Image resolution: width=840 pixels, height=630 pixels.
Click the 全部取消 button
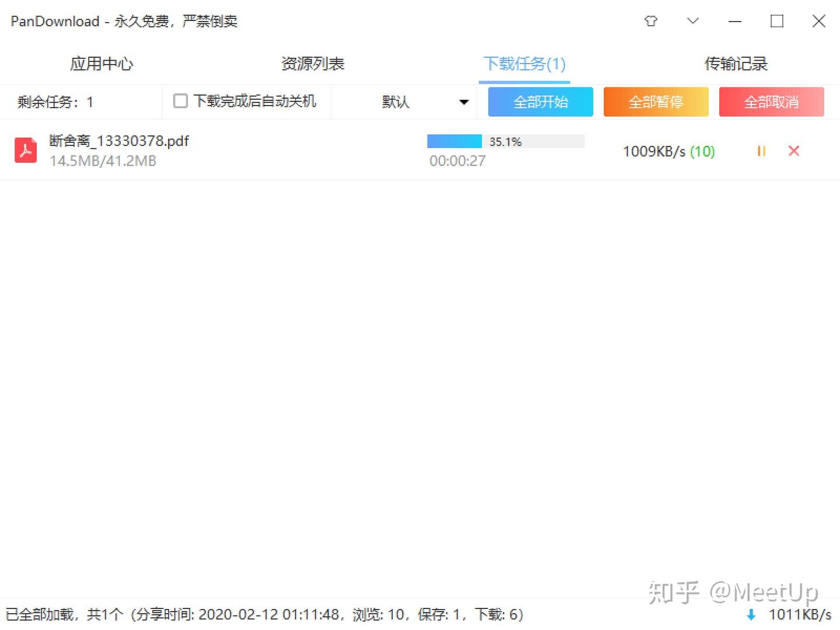pos(772,102)
